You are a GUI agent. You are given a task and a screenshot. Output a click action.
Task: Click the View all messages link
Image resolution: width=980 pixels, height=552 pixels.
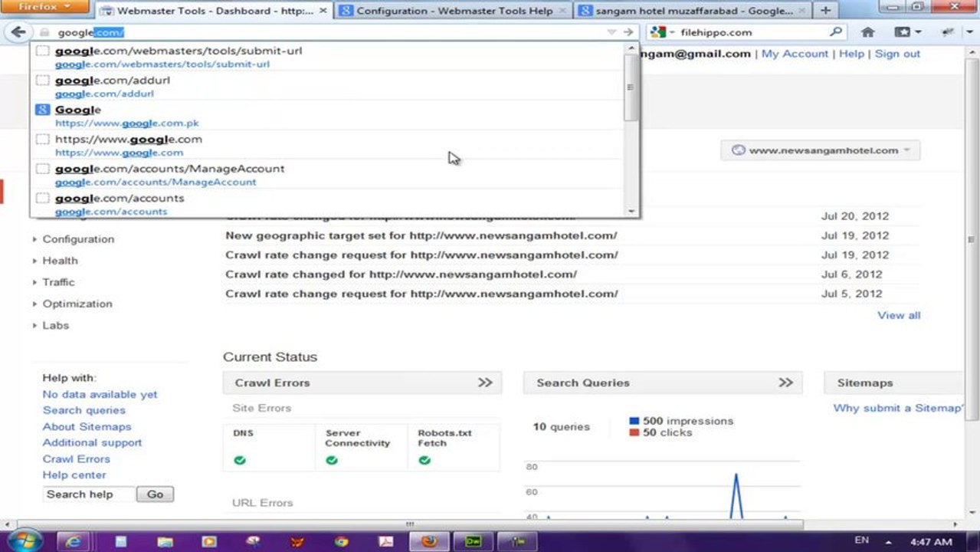tap(899, 315)
